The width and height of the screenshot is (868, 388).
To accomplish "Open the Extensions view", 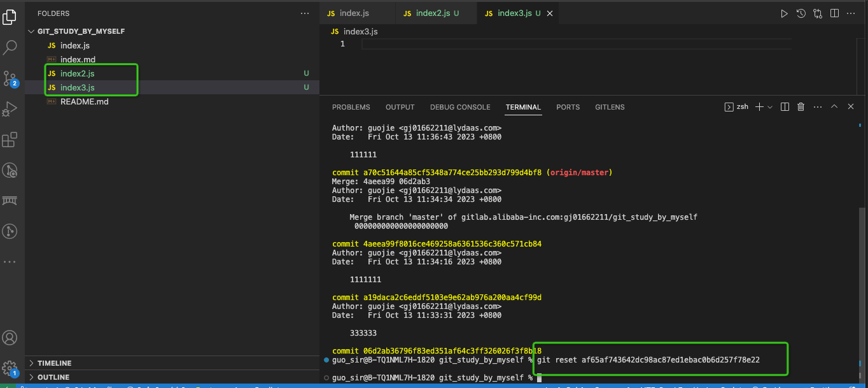I will 10,140.
